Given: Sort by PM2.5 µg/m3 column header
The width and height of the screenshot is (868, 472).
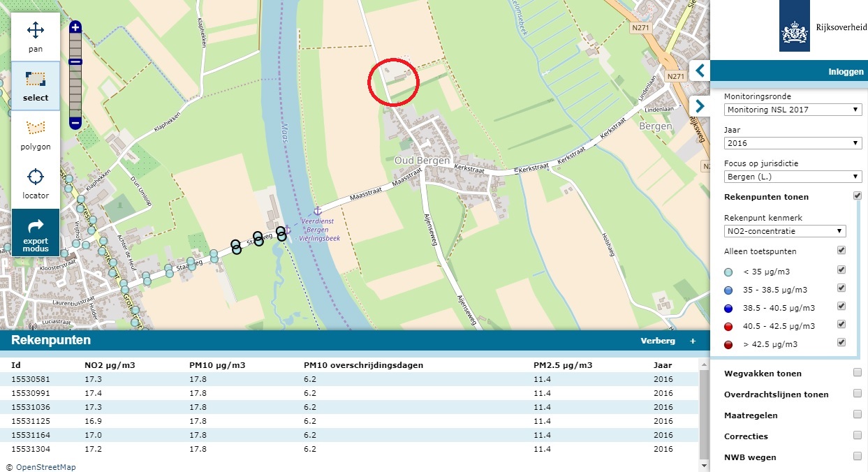Looking at the screenshot, I should 563,365.
